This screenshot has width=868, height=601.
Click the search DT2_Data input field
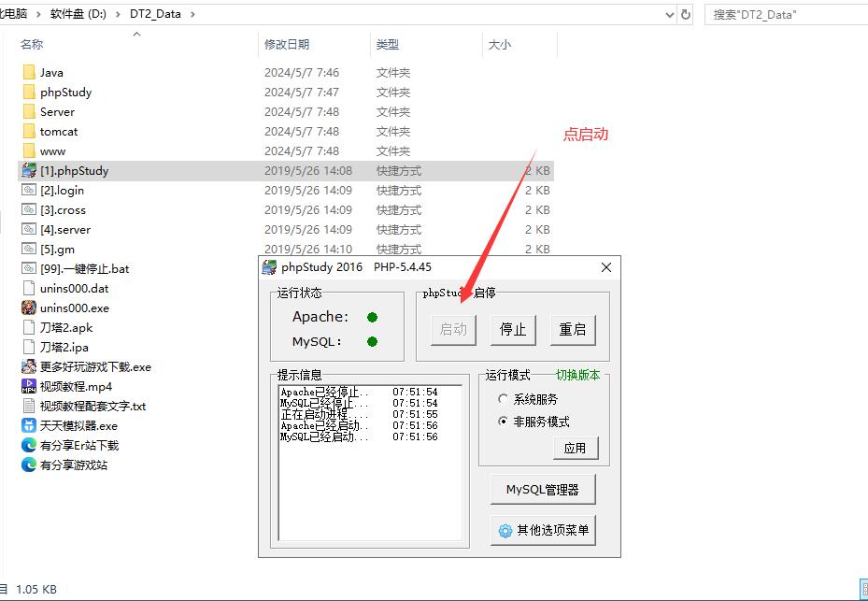point(785,15)
